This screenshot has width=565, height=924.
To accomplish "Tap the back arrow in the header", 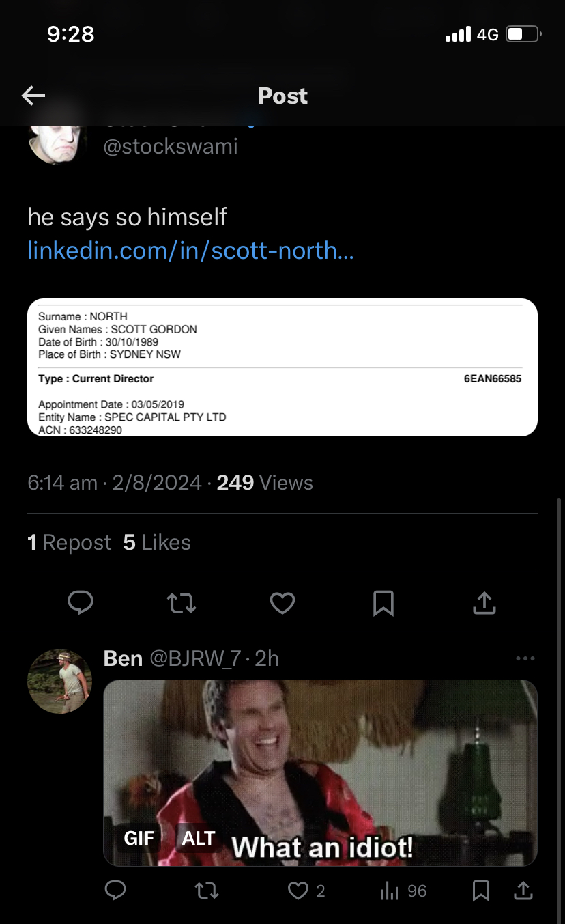I will pos(33,96).
